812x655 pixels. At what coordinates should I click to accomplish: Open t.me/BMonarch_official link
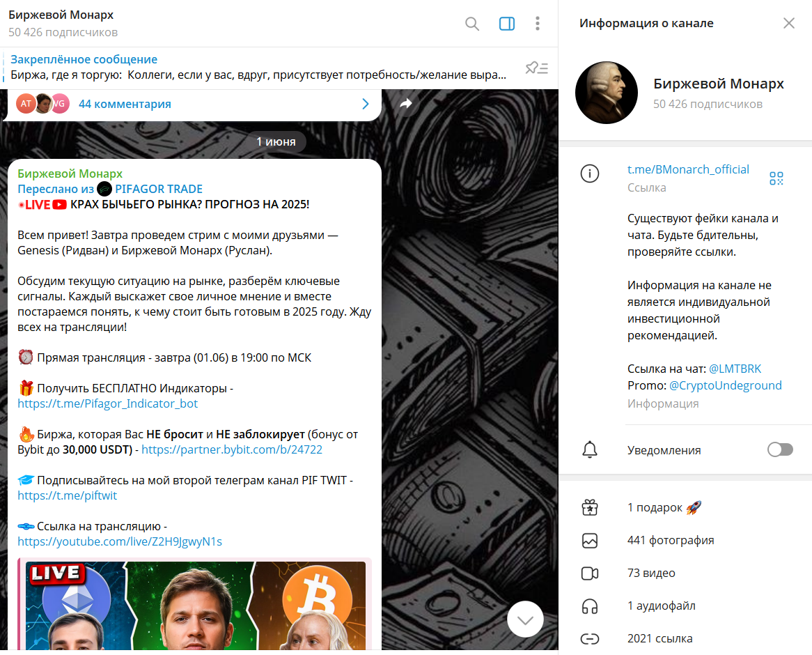coord(688,169)
